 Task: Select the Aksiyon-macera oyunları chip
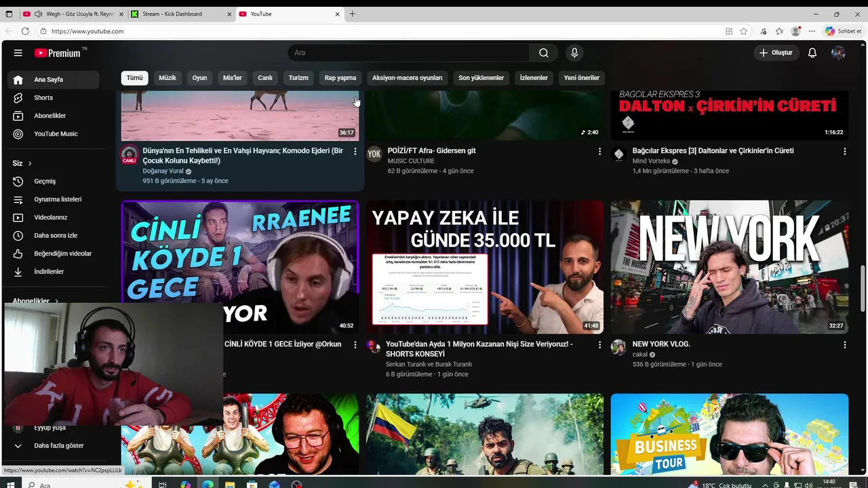tap(407, 78)
